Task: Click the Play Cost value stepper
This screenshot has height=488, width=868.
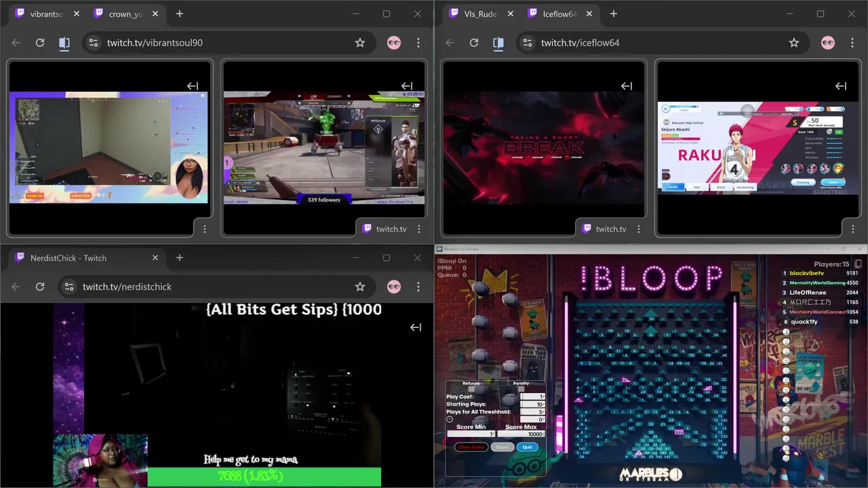Action: tap(532, 396)
